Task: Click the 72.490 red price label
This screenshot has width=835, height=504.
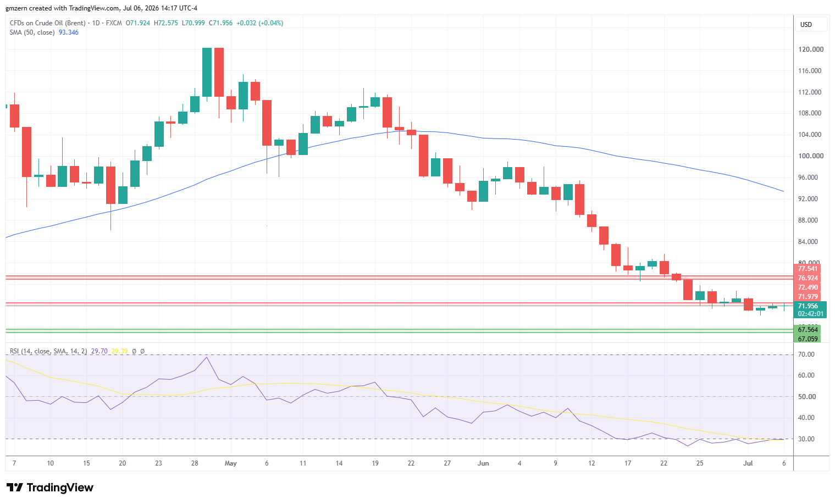Action: click(808, 287)
